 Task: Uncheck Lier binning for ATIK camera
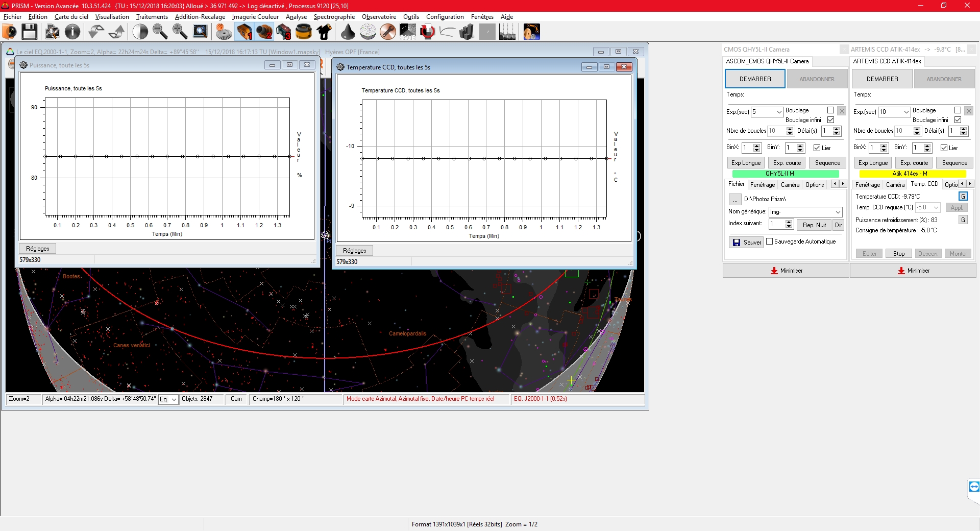coord(944,148)
